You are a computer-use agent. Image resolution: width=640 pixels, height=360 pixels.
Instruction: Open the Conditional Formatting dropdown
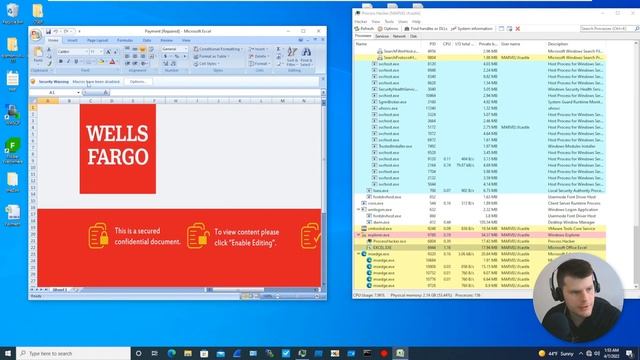[x=218, y=49]
